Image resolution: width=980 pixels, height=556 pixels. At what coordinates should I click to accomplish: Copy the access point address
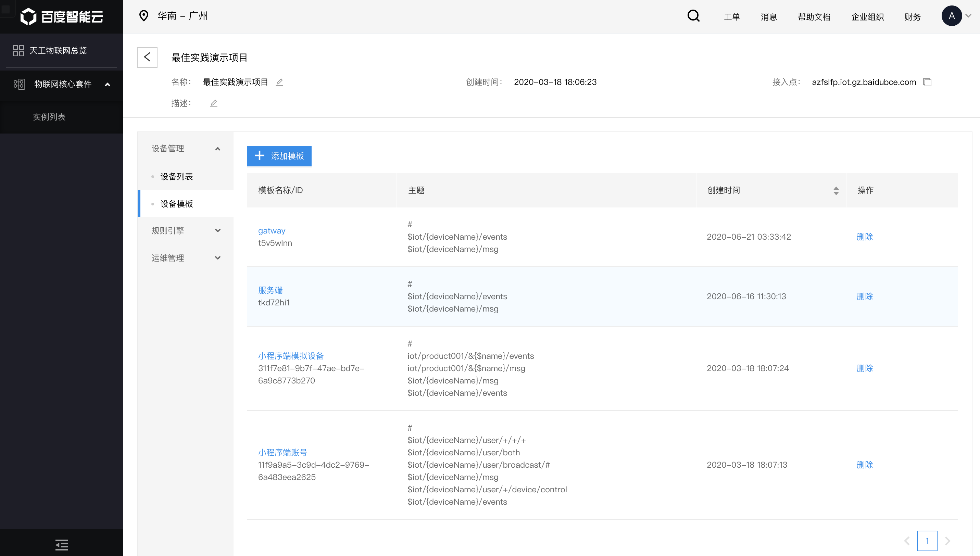927,82
